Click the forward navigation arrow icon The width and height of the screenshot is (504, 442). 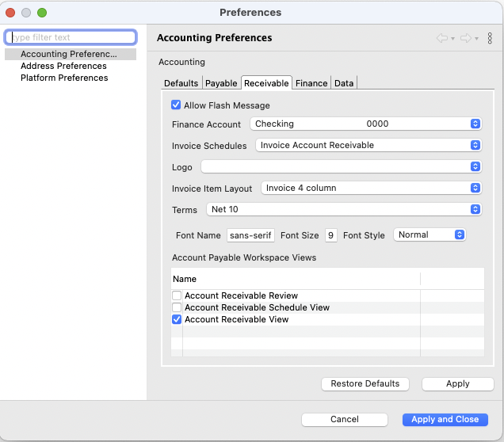click(x=466, y=38)
